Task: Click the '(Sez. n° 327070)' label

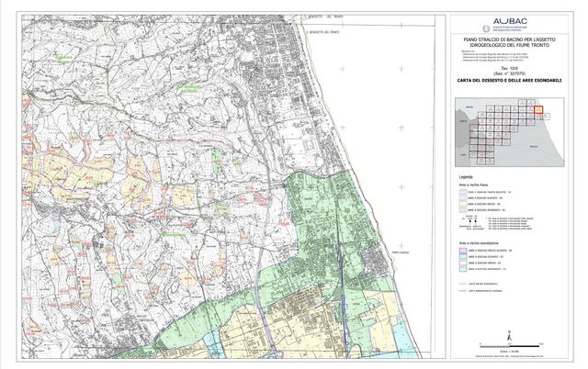Action: 509,73
